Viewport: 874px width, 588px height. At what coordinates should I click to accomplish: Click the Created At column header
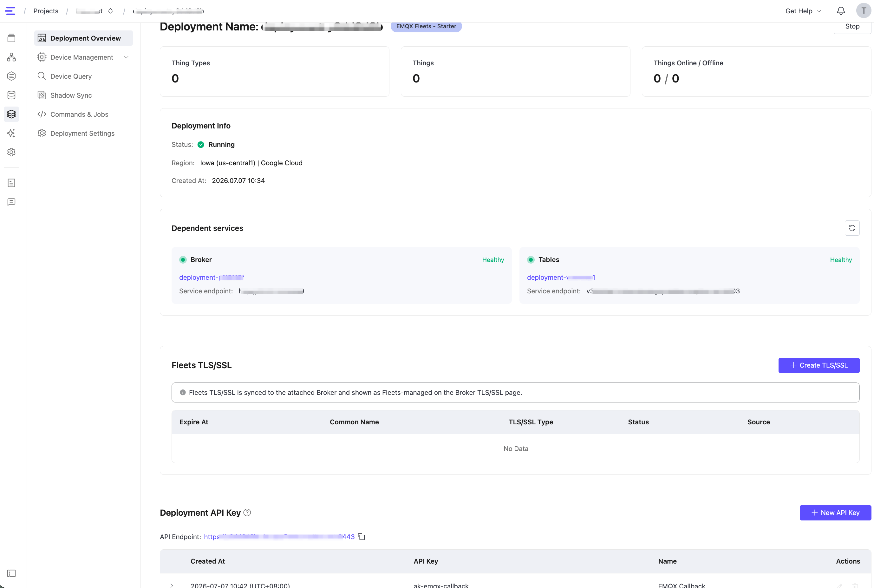(208, 561)
